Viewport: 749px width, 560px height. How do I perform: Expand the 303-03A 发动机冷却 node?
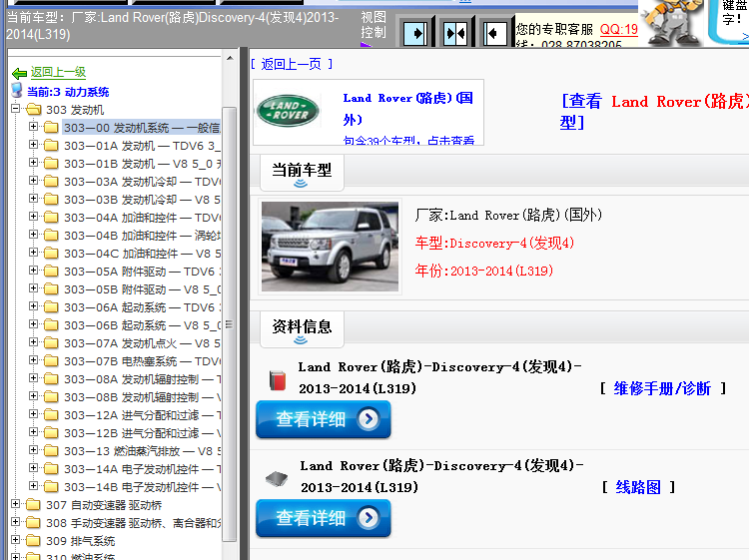pyautogui.click(x=33, y=181)
